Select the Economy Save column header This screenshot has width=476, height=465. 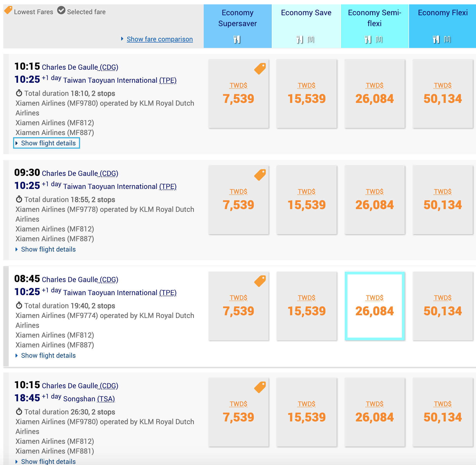[306, 26]
